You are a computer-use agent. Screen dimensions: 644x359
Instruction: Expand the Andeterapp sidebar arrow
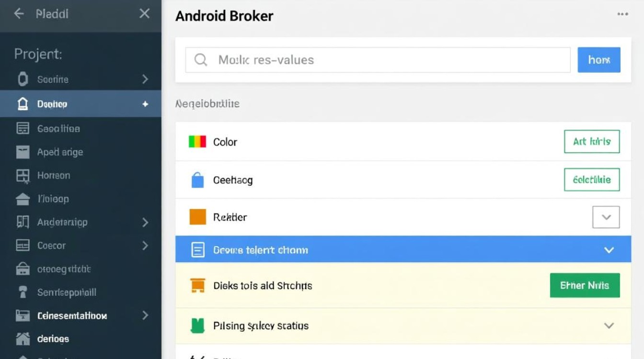[145, 222]
